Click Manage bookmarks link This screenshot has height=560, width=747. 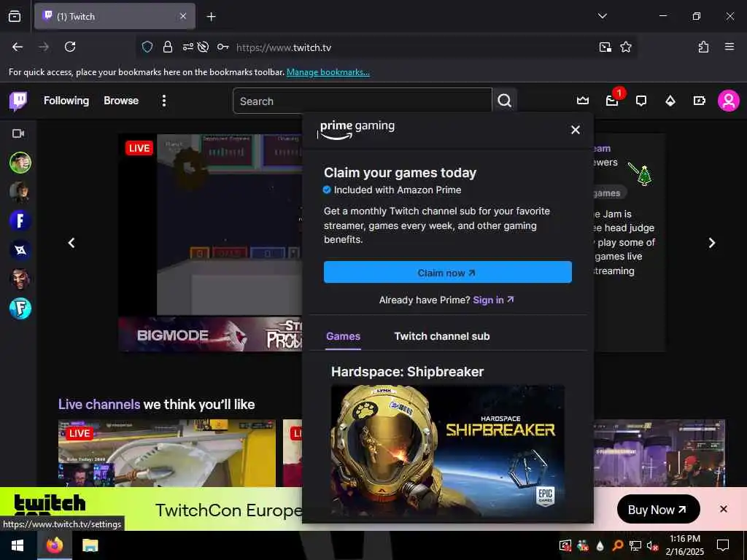coord(328,72)
